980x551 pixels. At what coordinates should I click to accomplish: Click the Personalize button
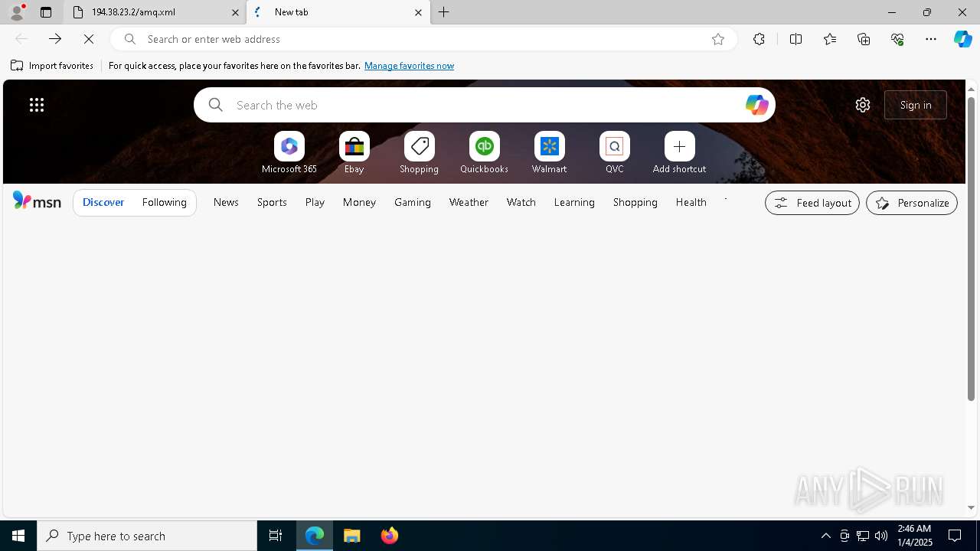click(x=912, y=203)
